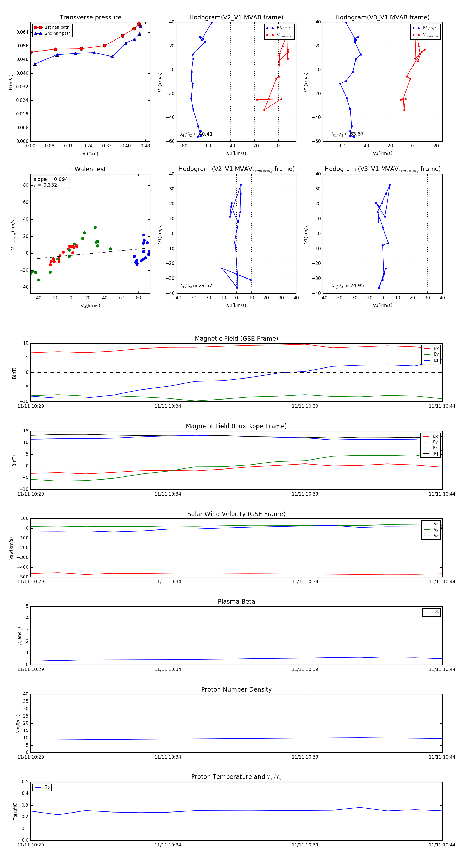
Task: Select the 'Vz' legend entry
Action: [431, 536]
